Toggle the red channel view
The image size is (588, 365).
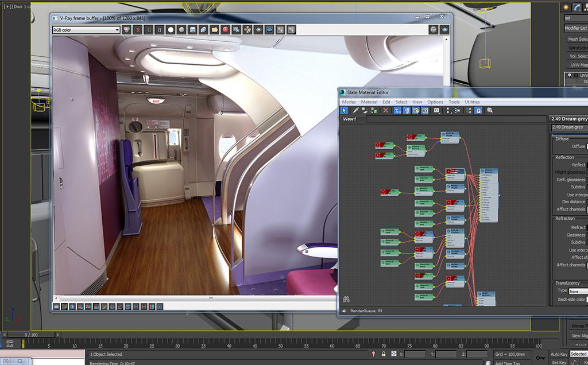point(138,30)
